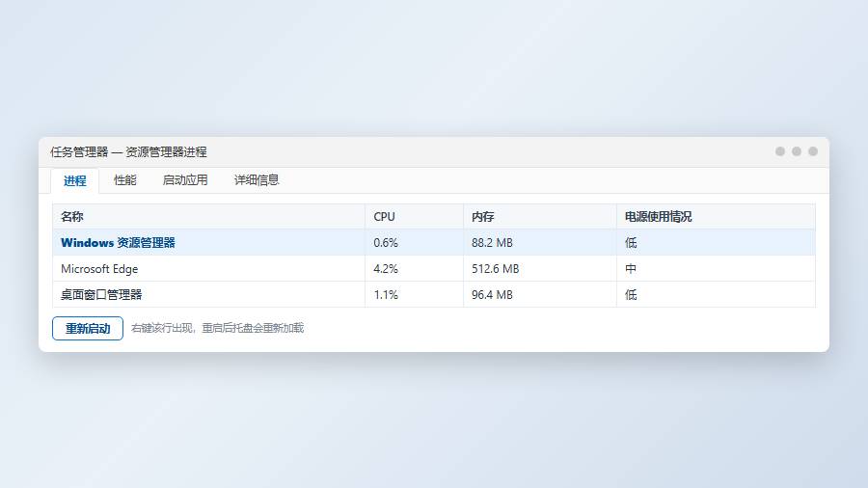The image size is (868, 488).
Task: Click the 重新启动 button
Action: pos(88,328)
